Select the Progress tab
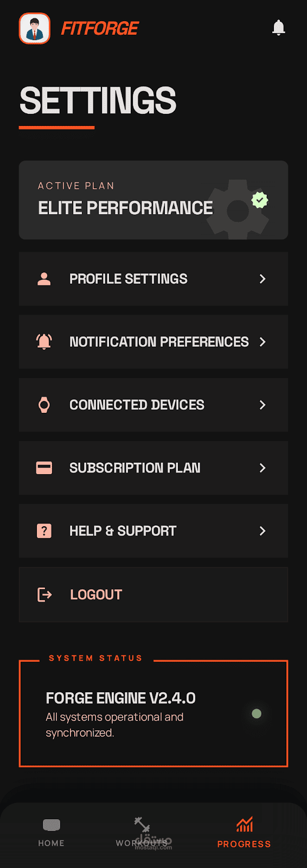 (244, 833)
